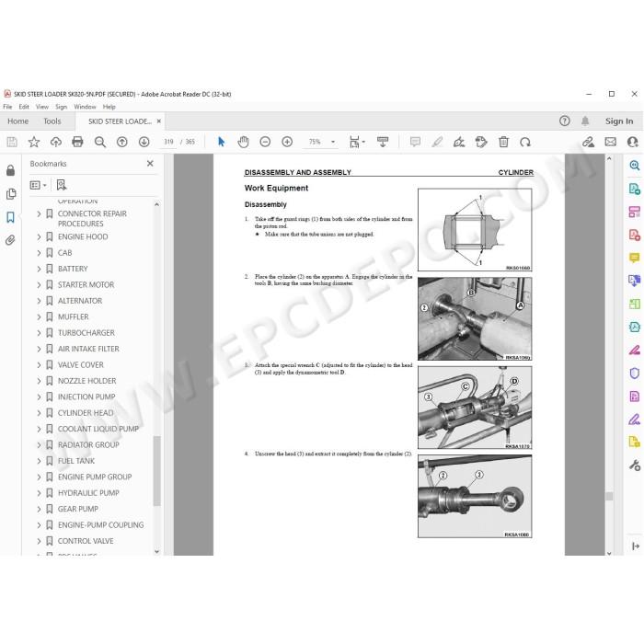Click the 75% zoom value field
The image size is (644, 644).
(x=315, y=142)
